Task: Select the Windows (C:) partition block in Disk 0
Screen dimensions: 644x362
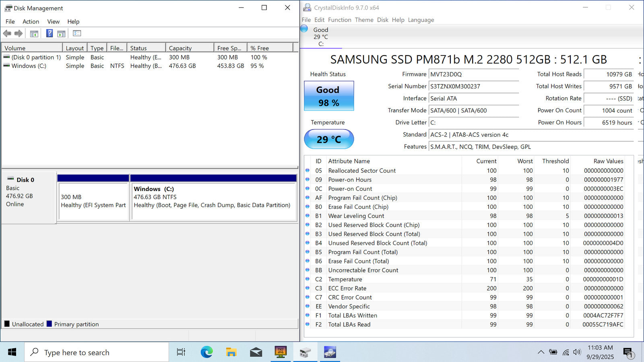Action: point(213,201)
